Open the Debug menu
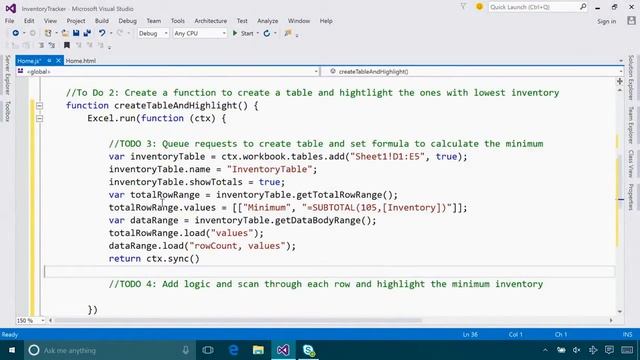This screenshot has width=640, height=360. (127, 20)
